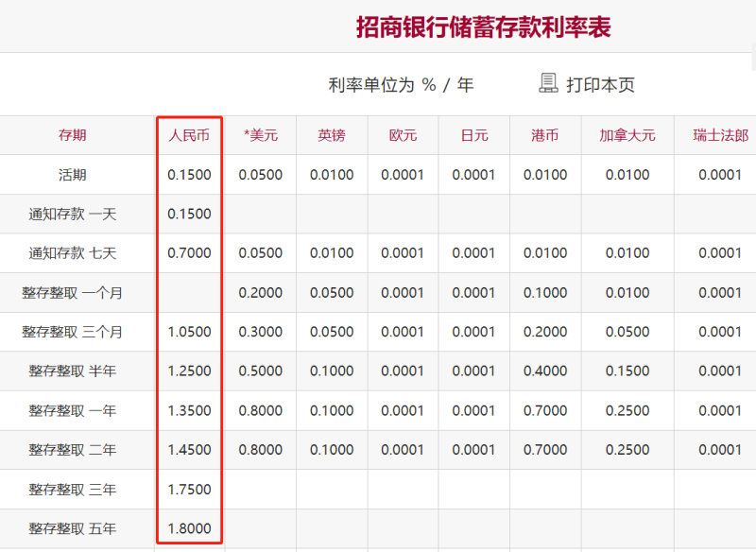The height and width of the screenshot is (552, 756).
Task: Click the 存期 header cell
Action: [x=72, y=135]
